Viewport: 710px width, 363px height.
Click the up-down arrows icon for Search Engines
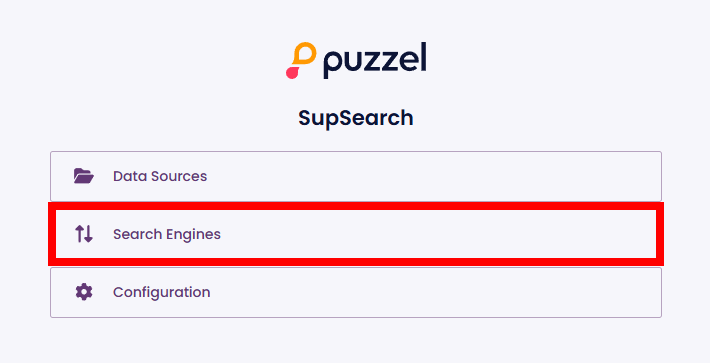coord(84,234)
